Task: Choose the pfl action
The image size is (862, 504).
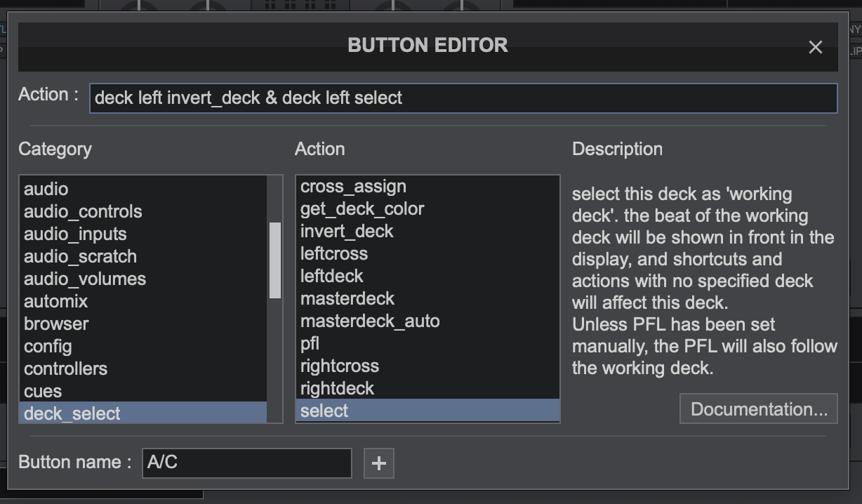Action: 427,343
